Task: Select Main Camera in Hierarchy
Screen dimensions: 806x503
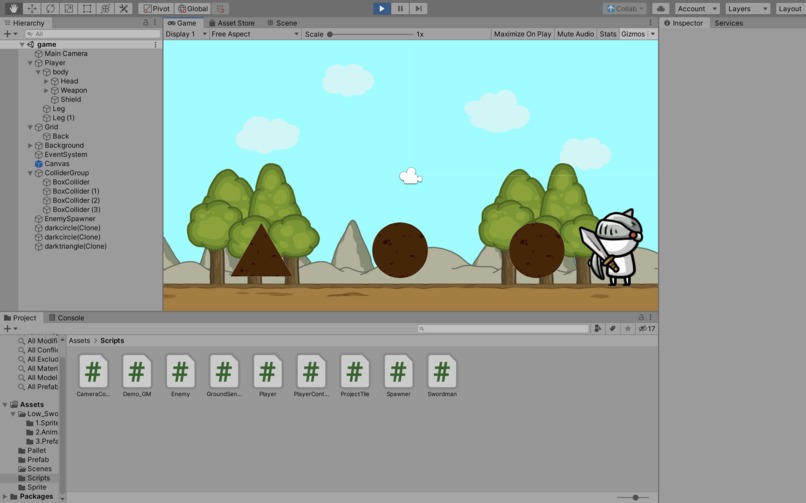Action: pos(66,53)
